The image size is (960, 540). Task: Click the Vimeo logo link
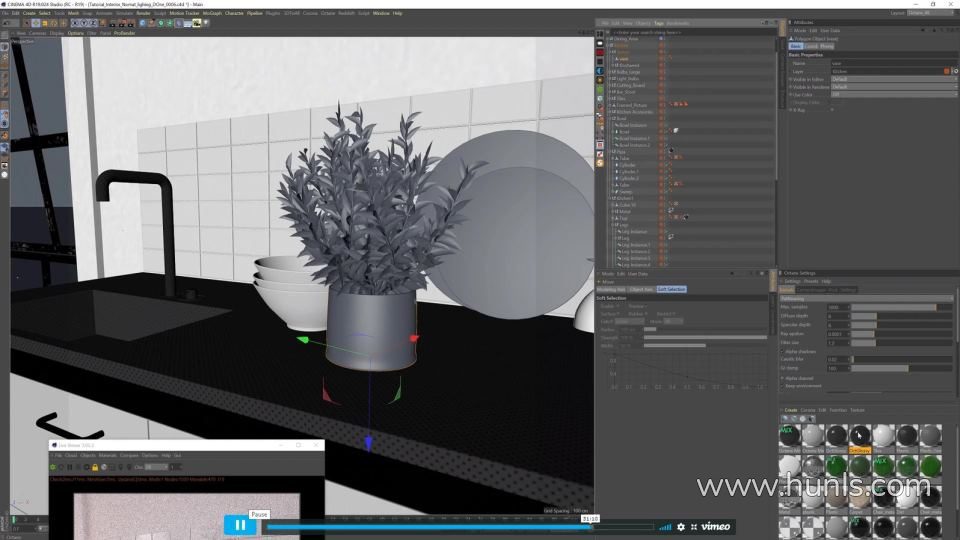tap(715, 526)
